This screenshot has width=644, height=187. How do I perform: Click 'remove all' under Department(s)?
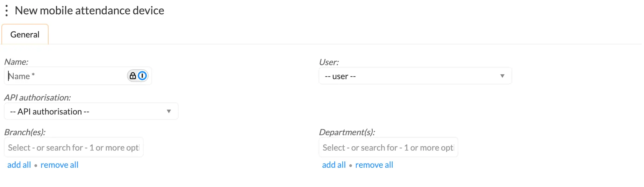click(374, 165)
